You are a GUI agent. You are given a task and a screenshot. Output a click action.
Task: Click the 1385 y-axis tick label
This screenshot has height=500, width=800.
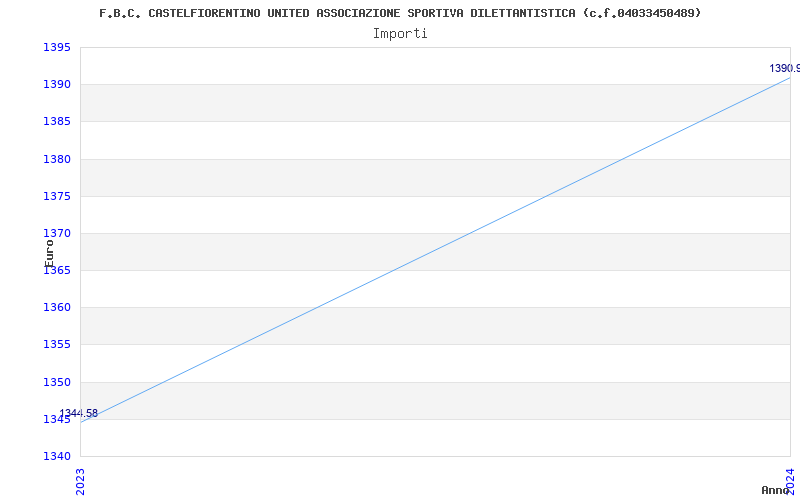tap(57, 122)
